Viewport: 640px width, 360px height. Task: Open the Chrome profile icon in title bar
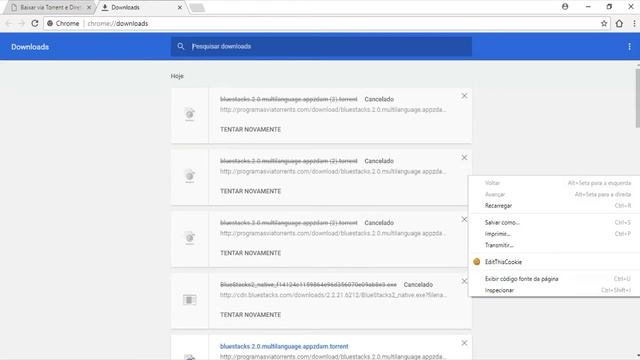tap(565, 7)
